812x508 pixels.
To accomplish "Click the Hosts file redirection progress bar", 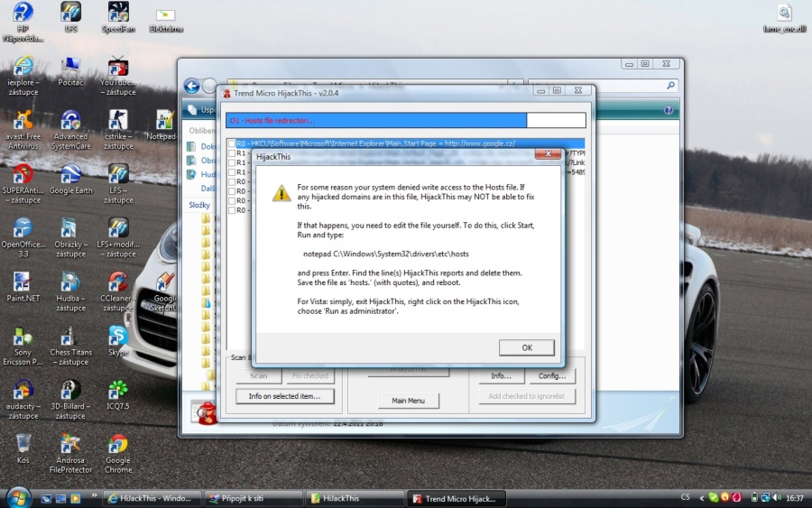I will click(x=405, y=120).
